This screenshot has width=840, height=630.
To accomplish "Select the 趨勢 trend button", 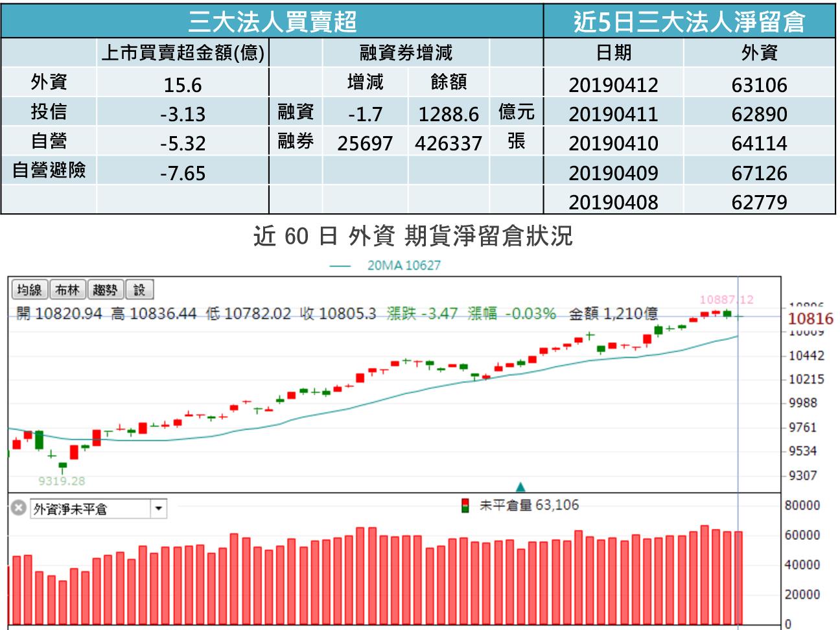I will (x=105, y=290).
